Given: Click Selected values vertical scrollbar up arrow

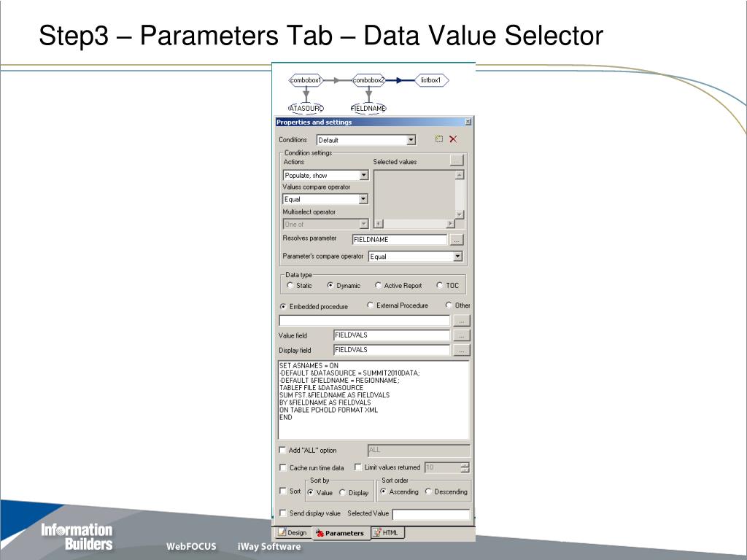Looking at the screenshot, I should pyautogui.click(x=460, y=175).
